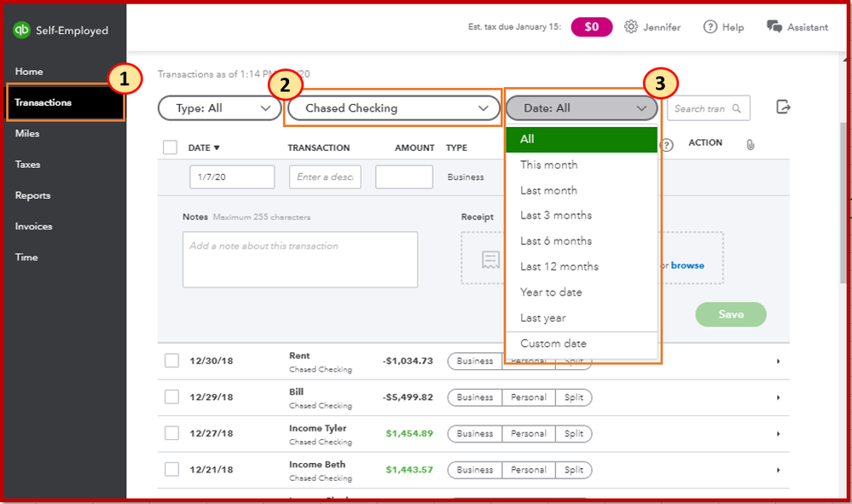Click the TRANSACTION column header

click(319, 148)
